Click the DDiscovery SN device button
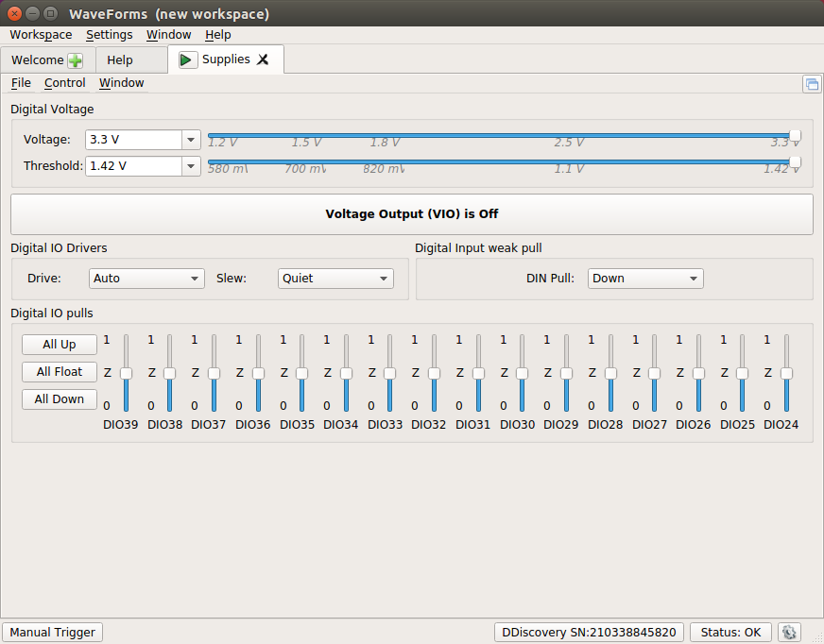This screenshot has width=824, height=644. coord(589,632)
